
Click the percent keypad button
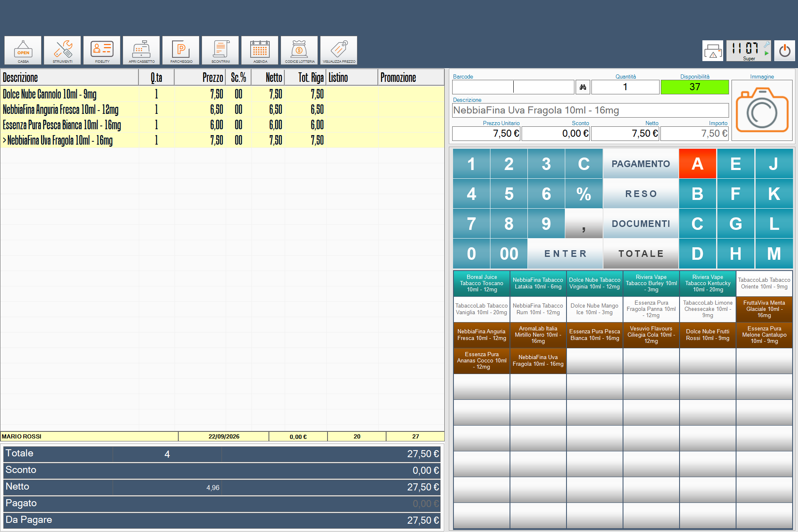point(584,194)
